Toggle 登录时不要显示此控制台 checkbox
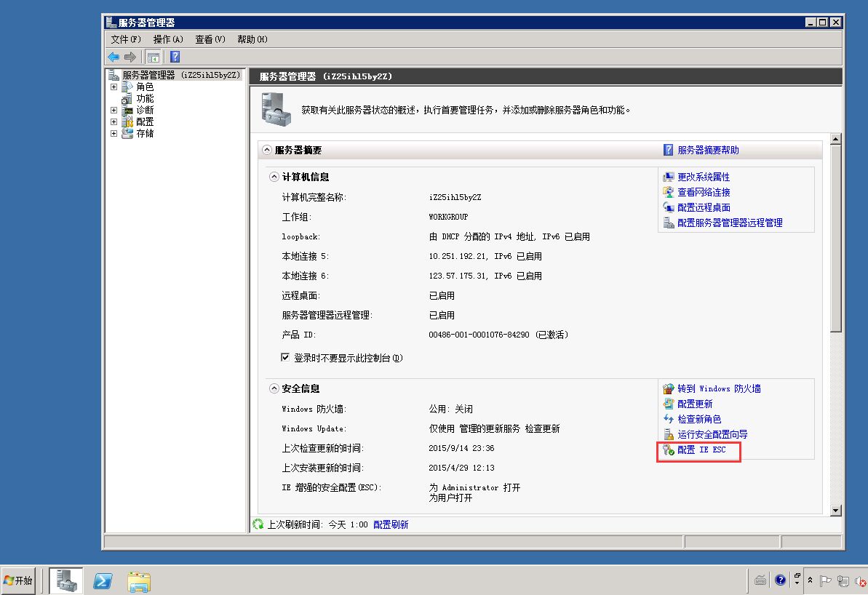The height and width of the screenshot is (595, 868). [285, 358]
